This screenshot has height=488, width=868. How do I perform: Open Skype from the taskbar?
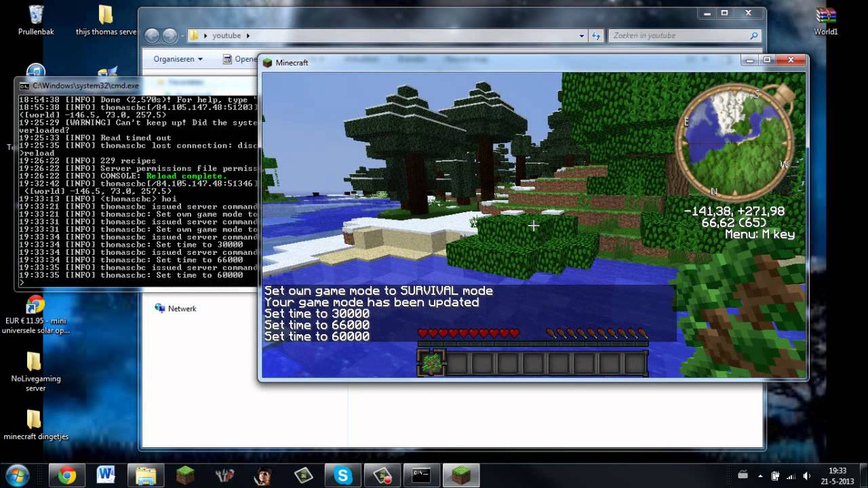click(342, 475)
